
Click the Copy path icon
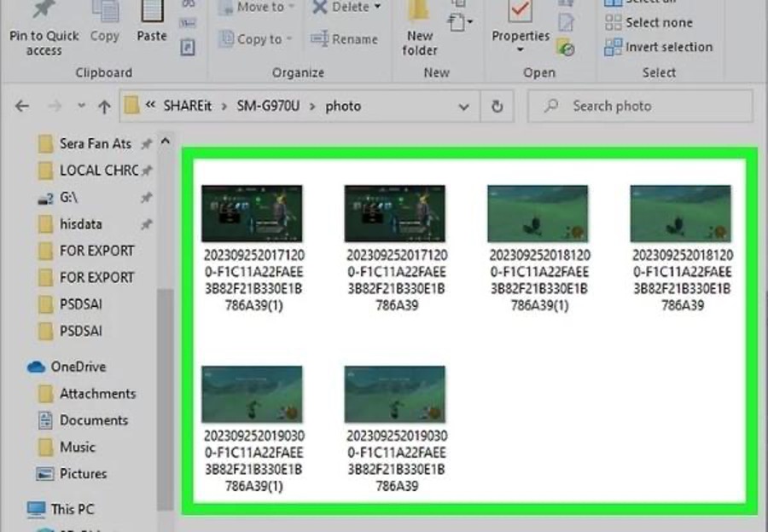(x=188, y=24)
